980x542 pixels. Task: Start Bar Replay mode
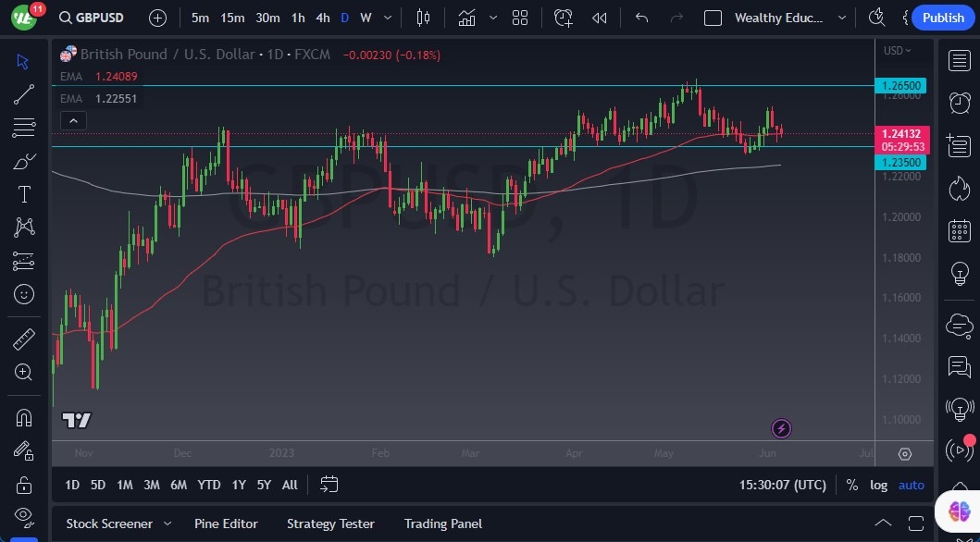pos(598,17)
